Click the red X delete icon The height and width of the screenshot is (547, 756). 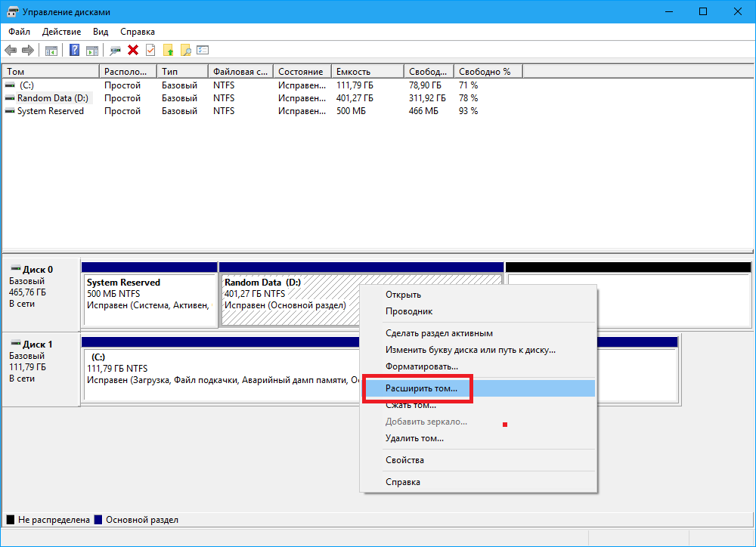coord(133,50)
